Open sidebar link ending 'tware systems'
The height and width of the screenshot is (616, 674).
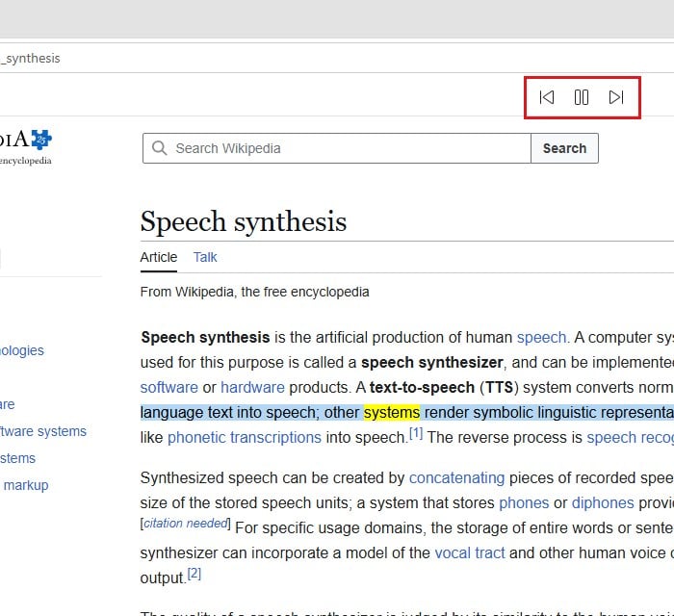(x=43, y=431)
